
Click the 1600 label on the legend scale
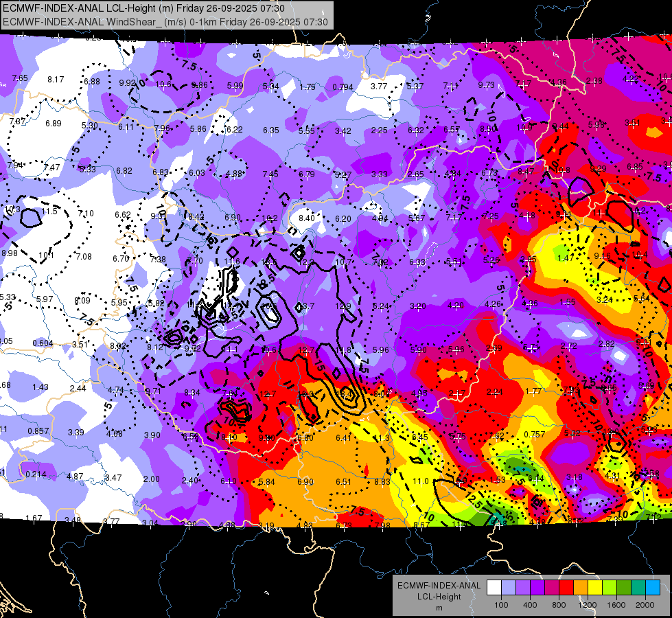(x=616, y=605)
